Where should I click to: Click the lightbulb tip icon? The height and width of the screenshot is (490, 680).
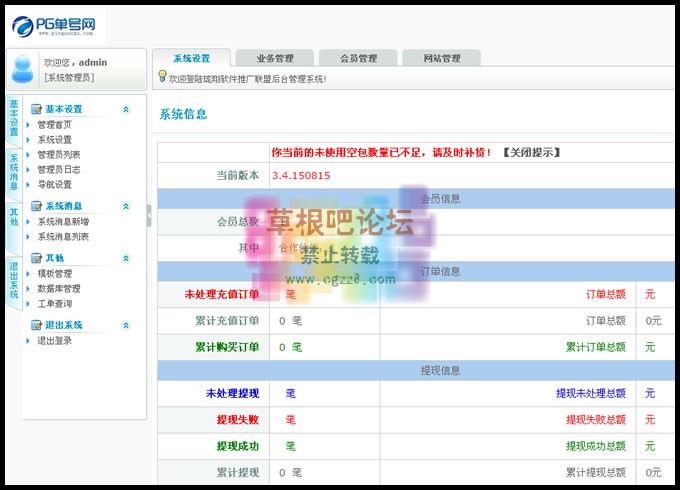click(x=162, y=76)
